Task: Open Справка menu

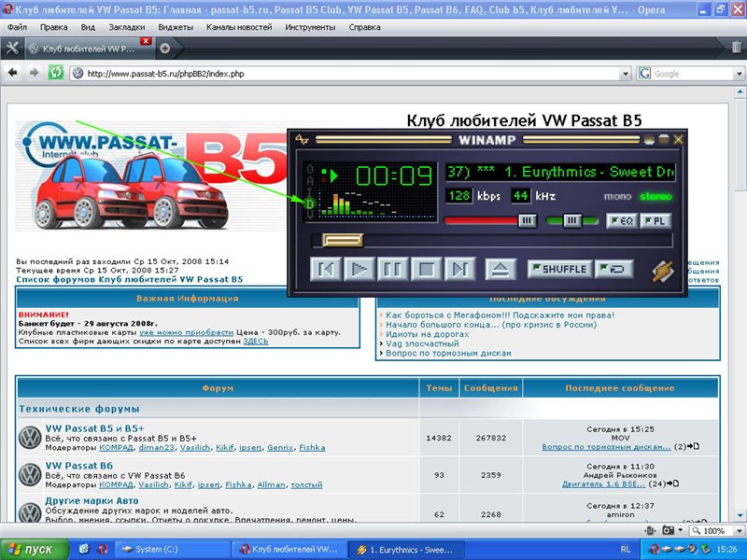Action: (364, 27)
